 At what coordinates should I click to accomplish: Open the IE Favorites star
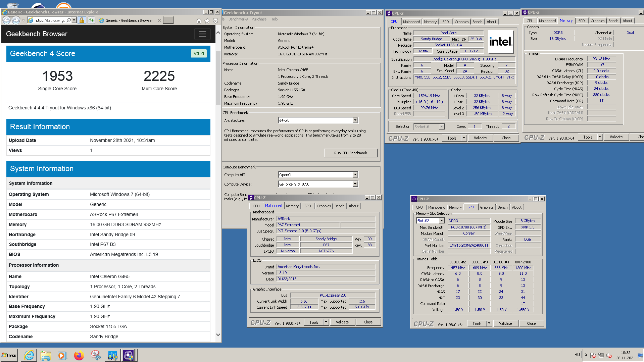click(207, 21)
